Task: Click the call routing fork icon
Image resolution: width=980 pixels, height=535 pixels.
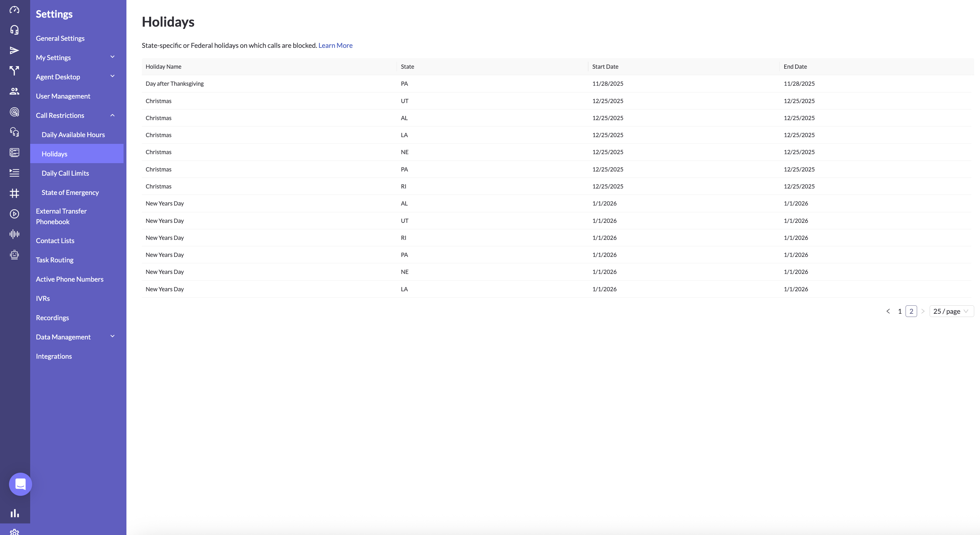Action: [14, 71]
